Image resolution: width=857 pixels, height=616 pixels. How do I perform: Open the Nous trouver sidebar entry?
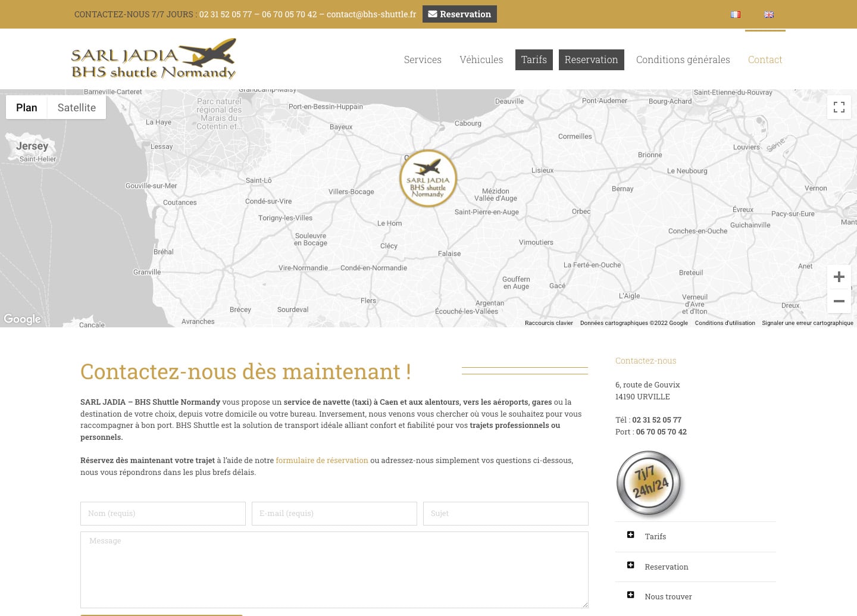tap(668, 596)
